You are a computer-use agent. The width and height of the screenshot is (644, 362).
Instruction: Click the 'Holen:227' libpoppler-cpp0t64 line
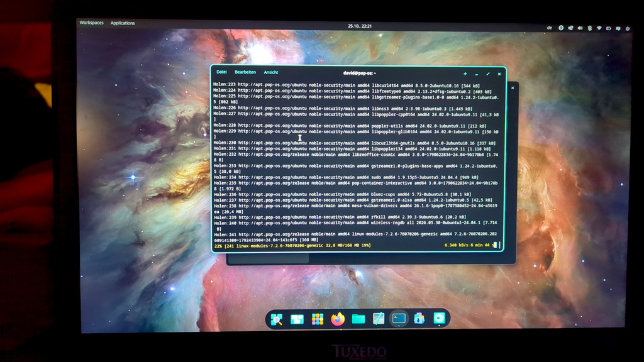coord(356,117)
